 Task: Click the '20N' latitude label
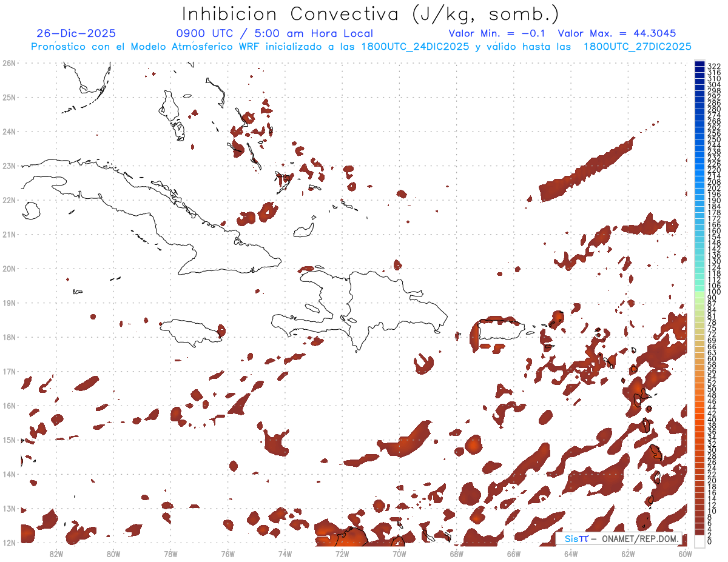point(9,268)
